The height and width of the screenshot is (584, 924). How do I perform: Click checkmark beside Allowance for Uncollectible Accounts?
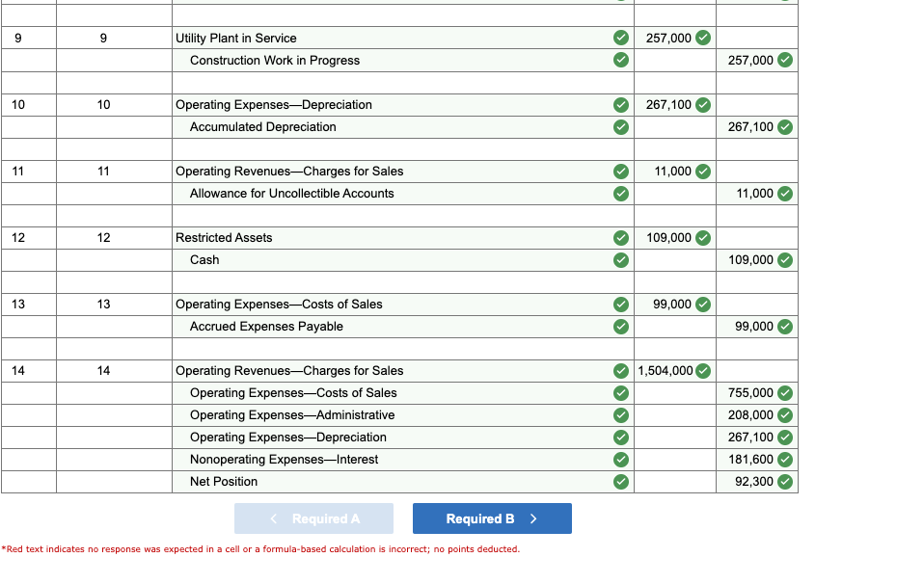point(620,193)
